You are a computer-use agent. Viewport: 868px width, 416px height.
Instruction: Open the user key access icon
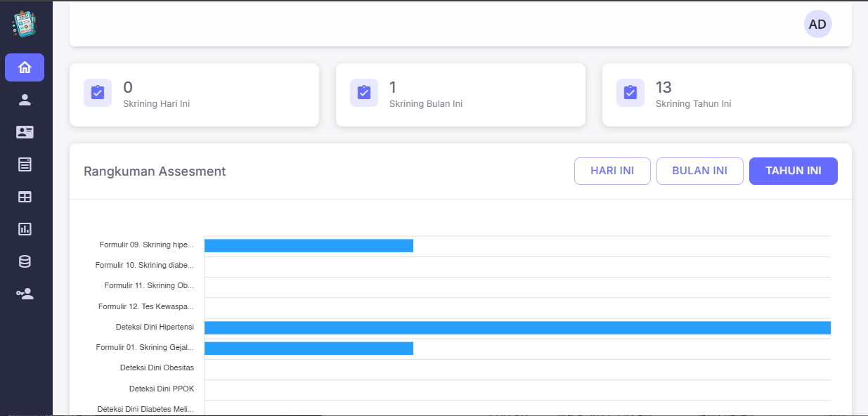[x=25, y=294]
